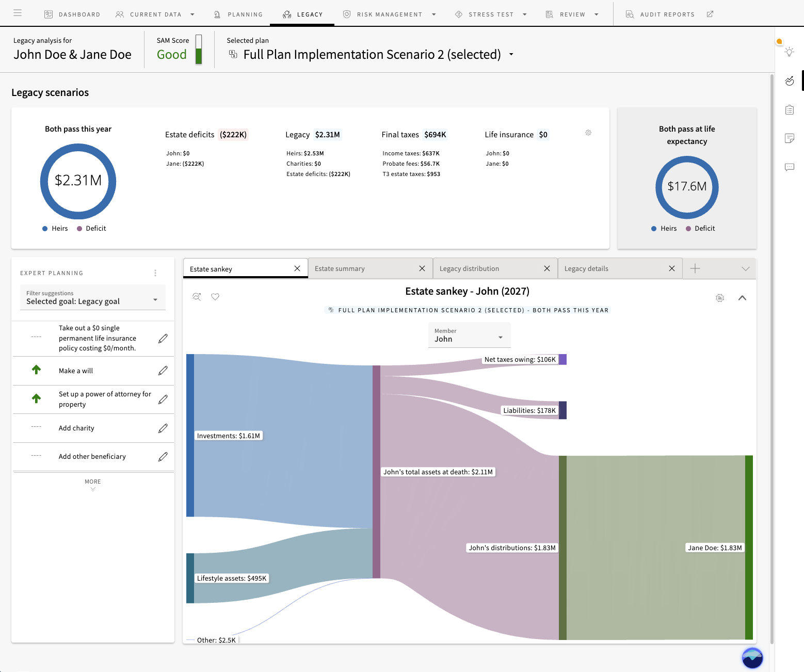Favorite the Estate sankey chart with heart icon

[x=215, y=297]
